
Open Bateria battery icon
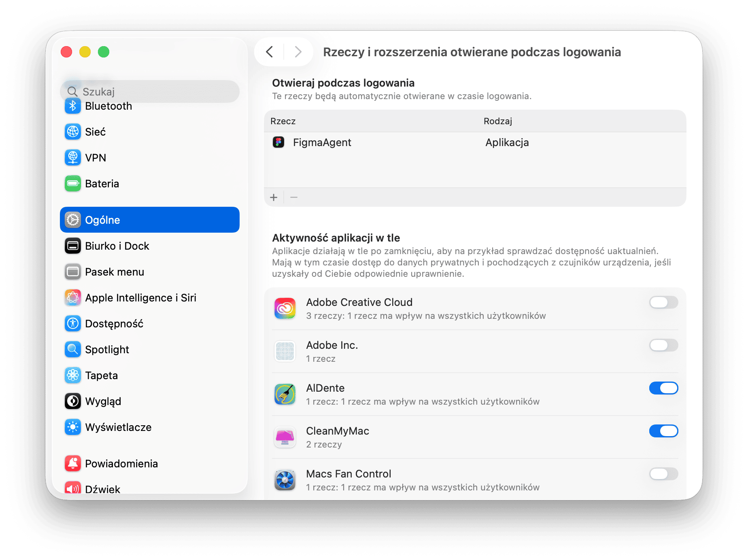[73, 184]
